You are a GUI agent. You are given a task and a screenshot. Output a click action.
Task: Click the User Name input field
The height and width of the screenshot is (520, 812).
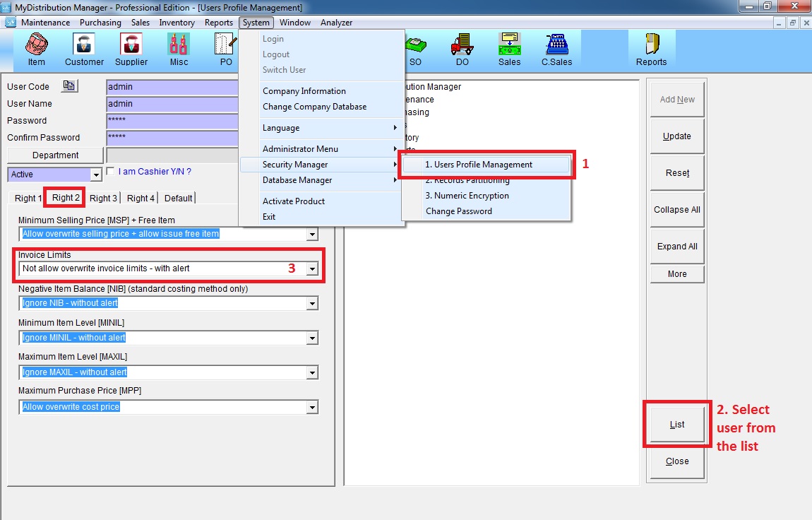pos(172,104)
